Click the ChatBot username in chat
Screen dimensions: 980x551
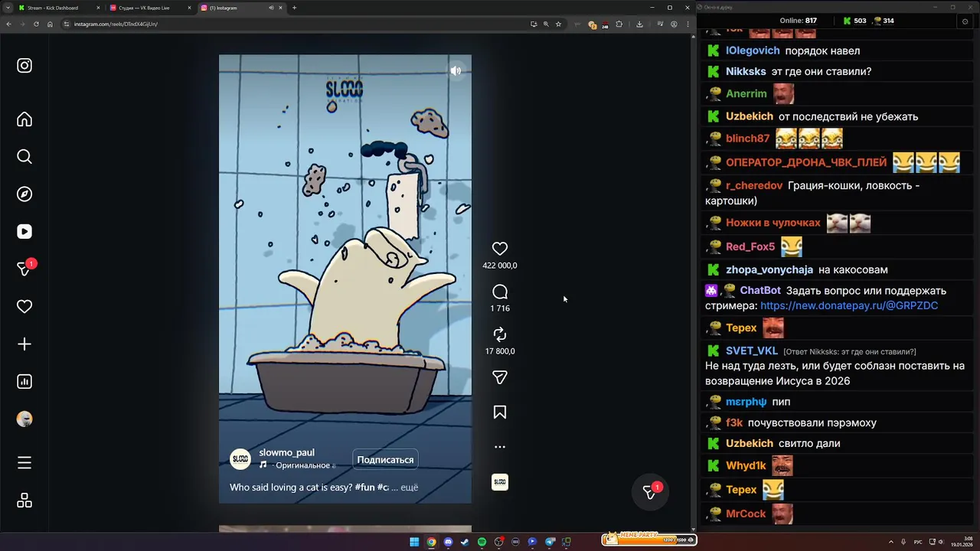coord(760,291)
